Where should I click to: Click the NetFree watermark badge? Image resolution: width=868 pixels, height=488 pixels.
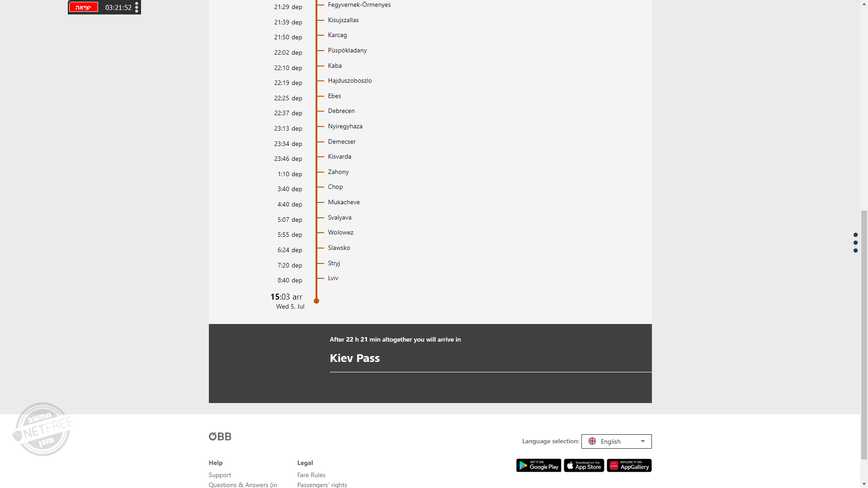click(x=43, y=429)
